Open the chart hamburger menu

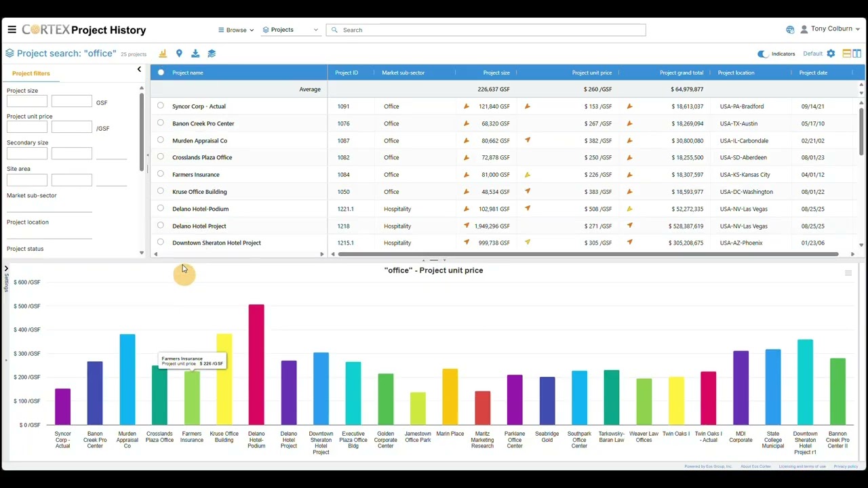pyautogui.click(x=848, y=273)
